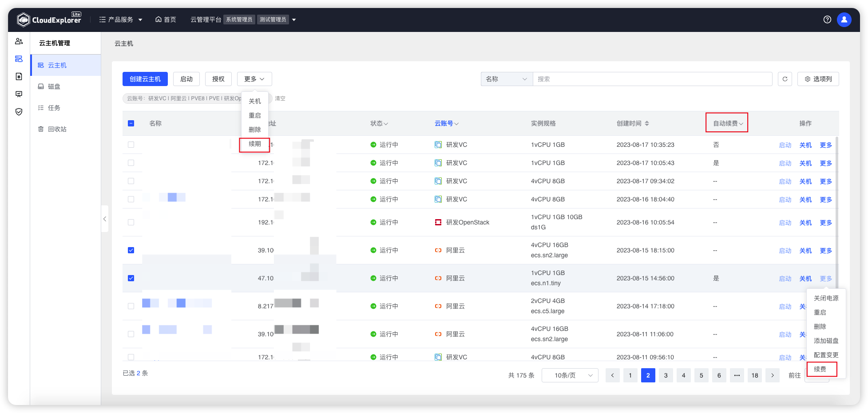Click the CloudExplorer logo
868x413 pixels.
coord(49,20)
